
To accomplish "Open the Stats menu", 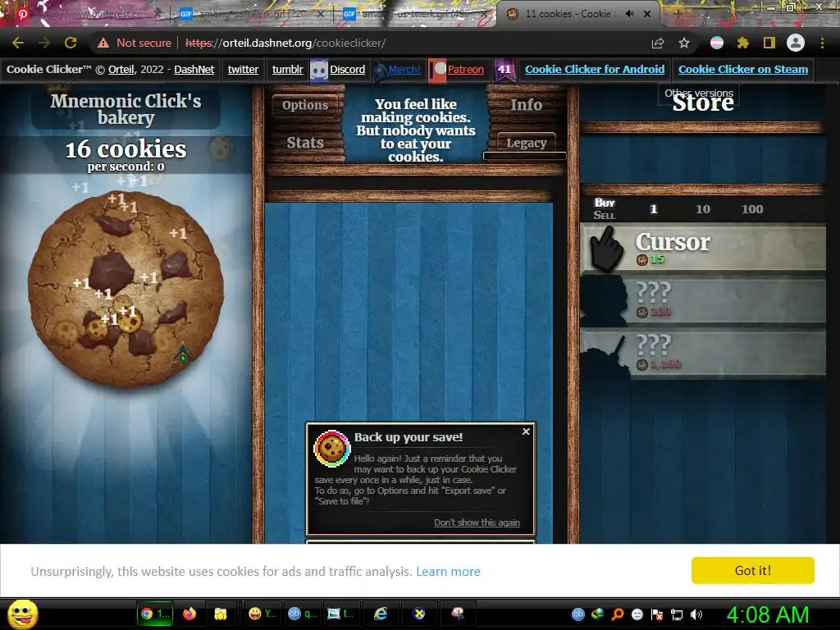I will pyautogui.click(x=305, y=143).
